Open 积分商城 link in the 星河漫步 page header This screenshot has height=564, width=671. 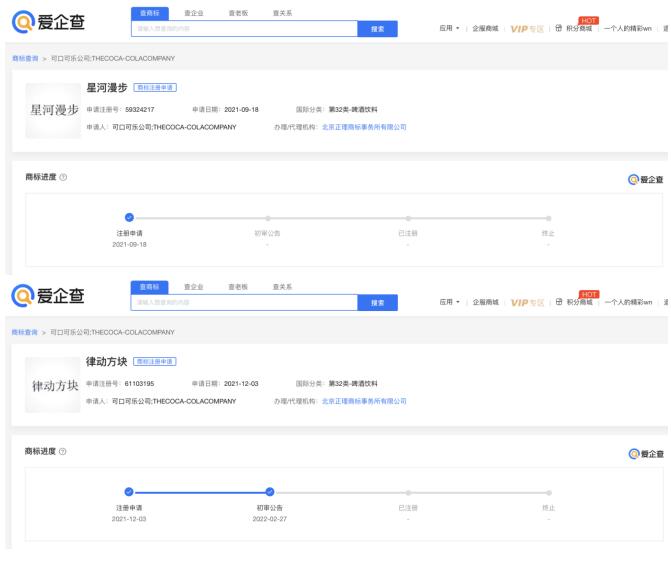(x=579, y=28)
